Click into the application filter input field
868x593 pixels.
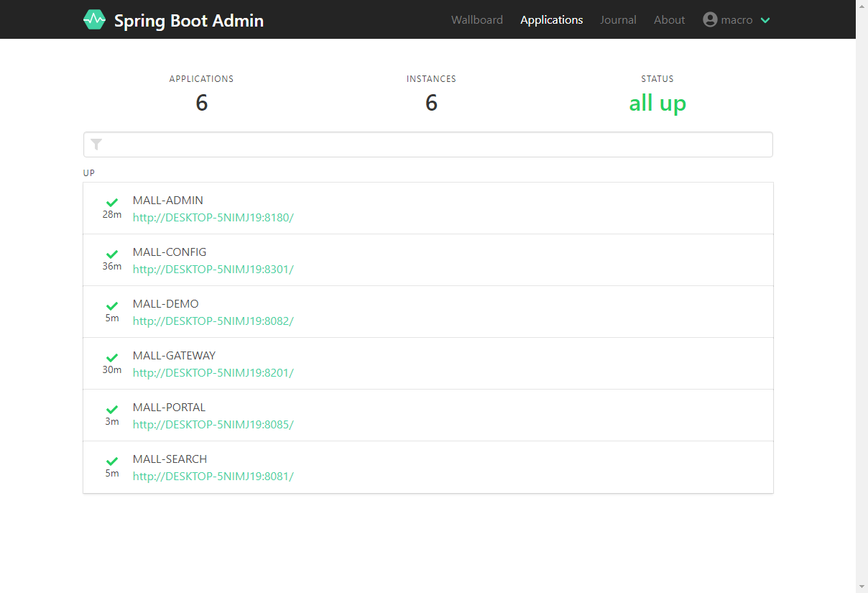[x=431, y=144]
